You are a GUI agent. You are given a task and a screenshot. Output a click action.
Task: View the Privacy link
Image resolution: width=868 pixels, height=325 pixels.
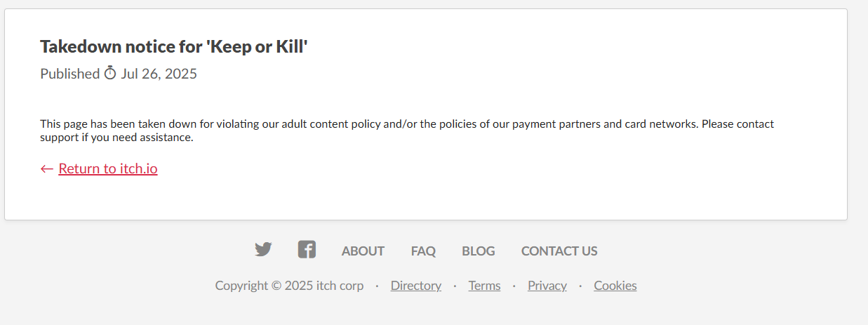click(547, 286)
